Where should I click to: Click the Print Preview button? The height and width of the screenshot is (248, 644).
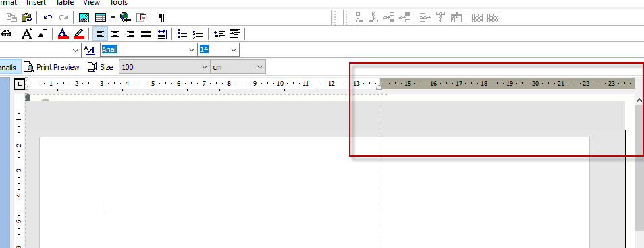click(x=52, y=67)
